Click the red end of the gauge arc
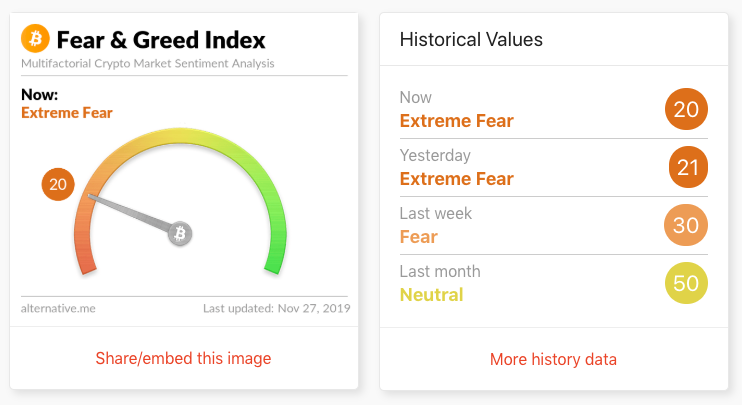 [x=84, y=258]
